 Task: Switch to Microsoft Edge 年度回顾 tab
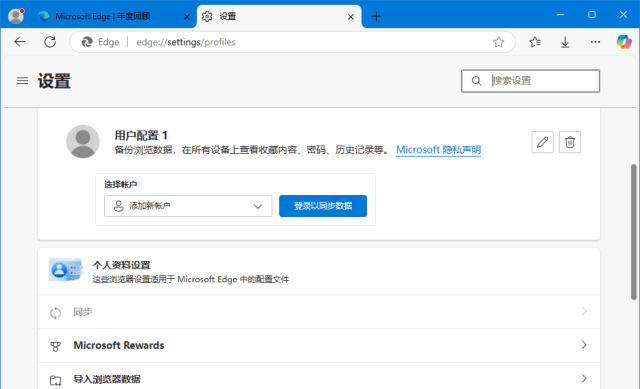point(103,16)
